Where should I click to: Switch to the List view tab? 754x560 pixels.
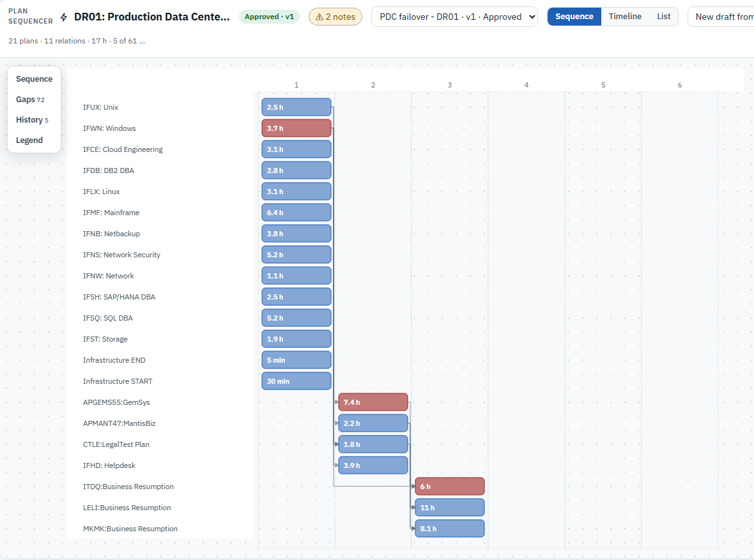[664, 17]
